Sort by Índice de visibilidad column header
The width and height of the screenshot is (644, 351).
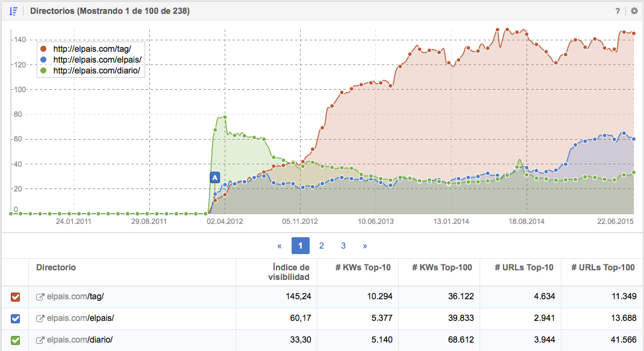click(x=289, y=272)
